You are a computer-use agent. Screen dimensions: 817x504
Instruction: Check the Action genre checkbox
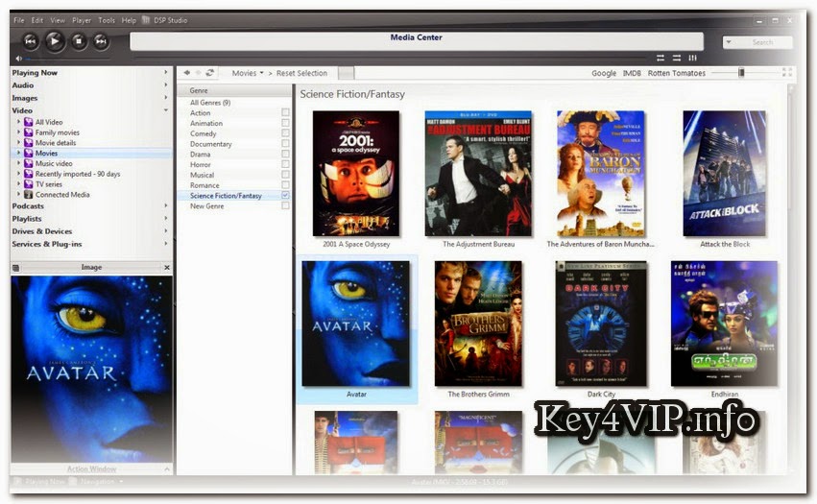click(x=285, y=112)
